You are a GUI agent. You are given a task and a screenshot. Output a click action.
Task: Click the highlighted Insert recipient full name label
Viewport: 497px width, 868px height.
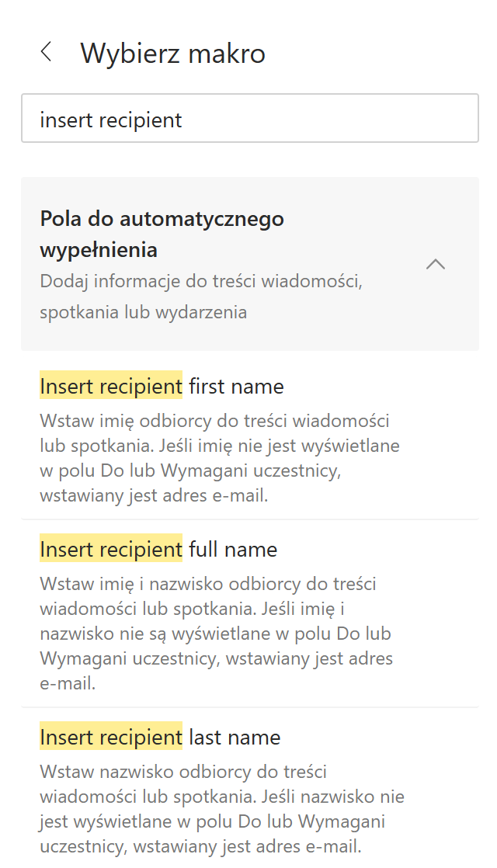click(111, 549)
